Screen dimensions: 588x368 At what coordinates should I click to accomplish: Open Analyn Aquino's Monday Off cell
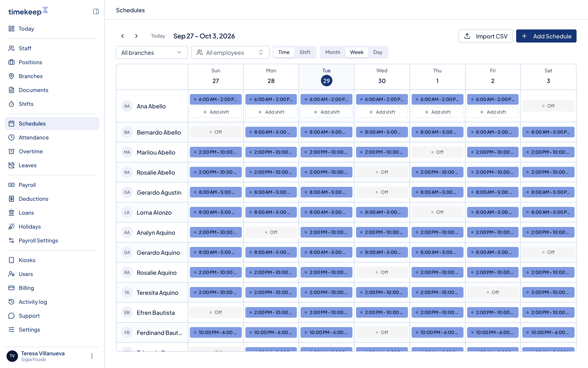(271, 232)
